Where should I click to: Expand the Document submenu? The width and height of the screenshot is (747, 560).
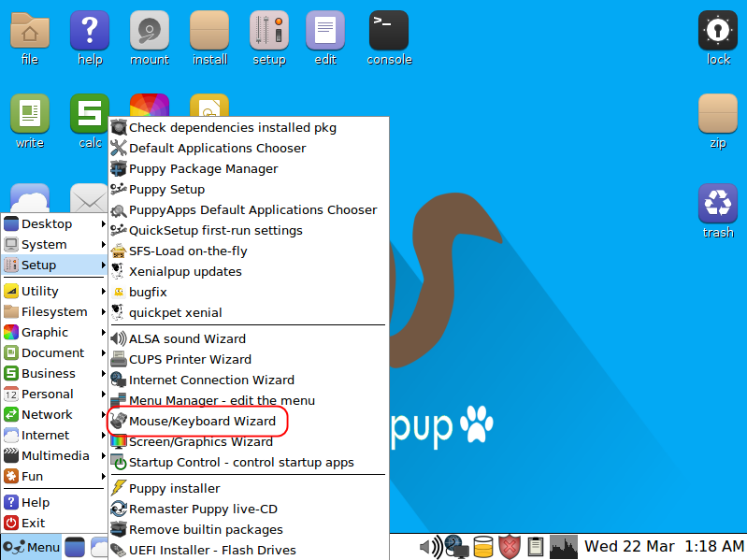pos(54,352)
